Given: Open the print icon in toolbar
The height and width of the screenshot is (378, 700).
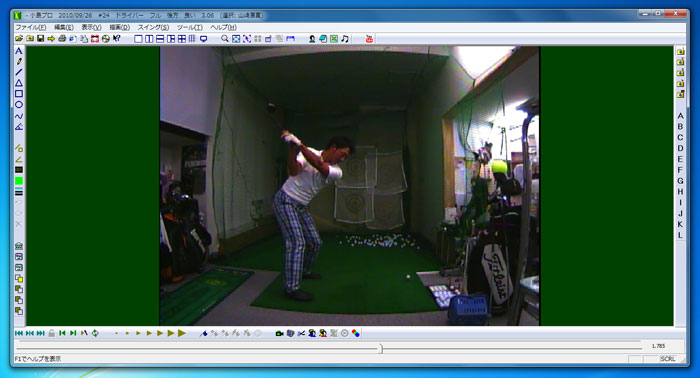Looking at the screenshot, I should point(62,39).
